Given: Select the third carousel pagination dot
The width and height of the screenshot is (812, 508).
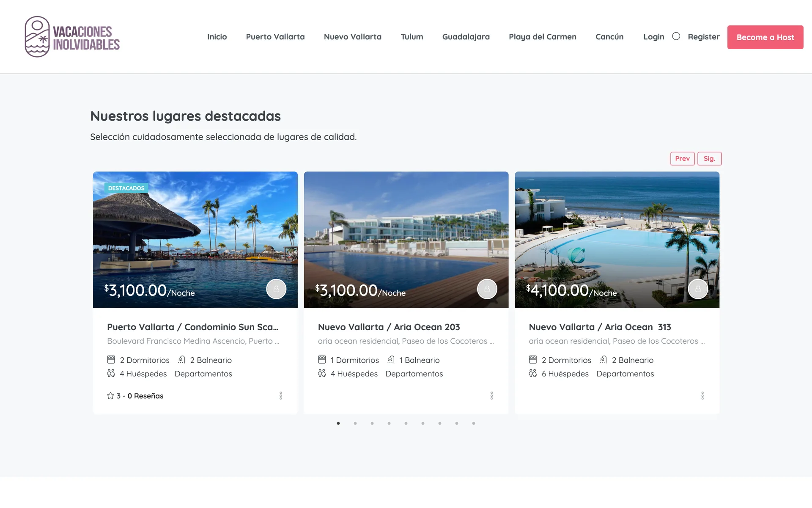Looking at the screenshot, I should [372, 423].
